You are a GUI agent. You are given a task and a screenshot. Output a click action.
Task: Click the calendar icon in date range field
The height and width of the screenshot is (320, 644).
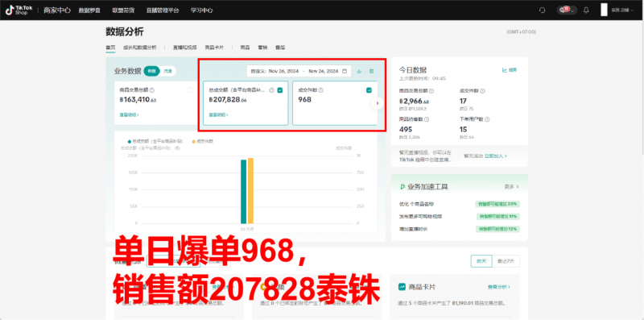point(345,71)
